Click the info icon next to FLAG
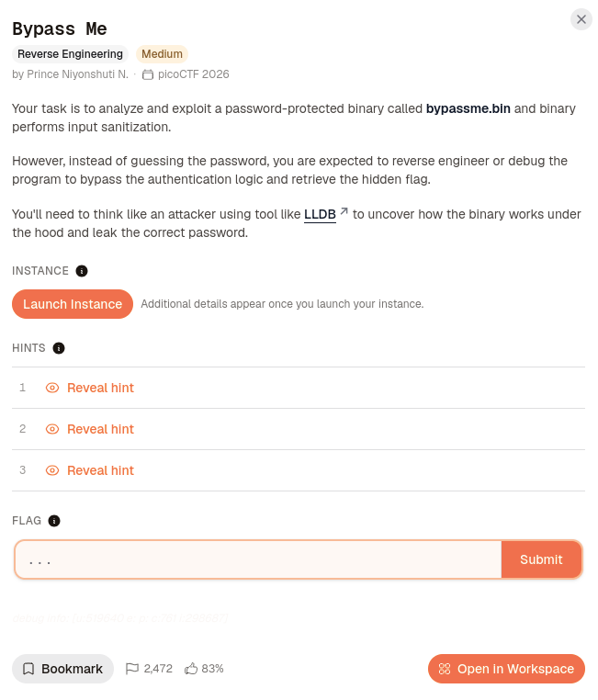 54,521
